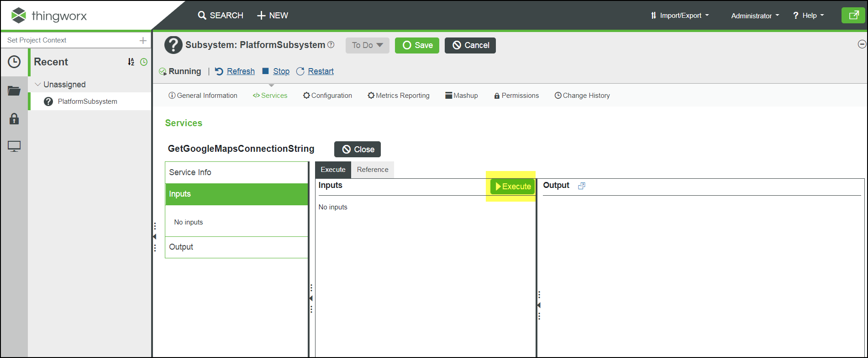Click the Set Project Context field

point(68,40)
